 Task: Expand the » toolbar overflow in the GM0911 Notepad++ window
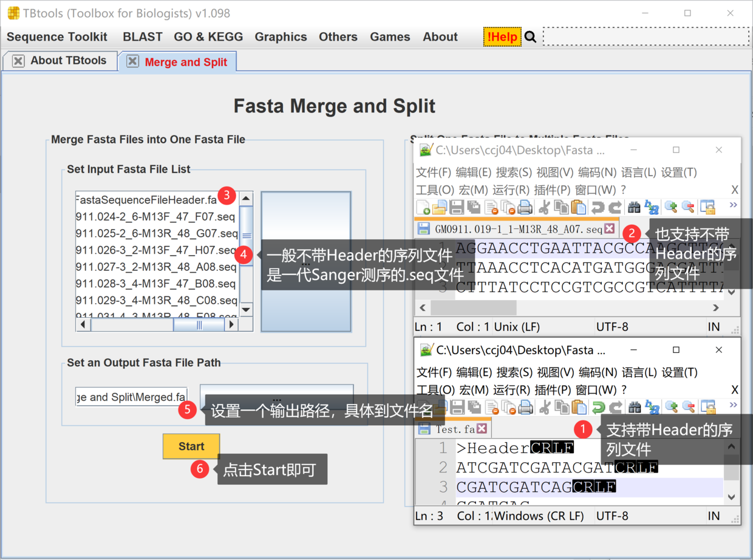(x=733, y=205)
